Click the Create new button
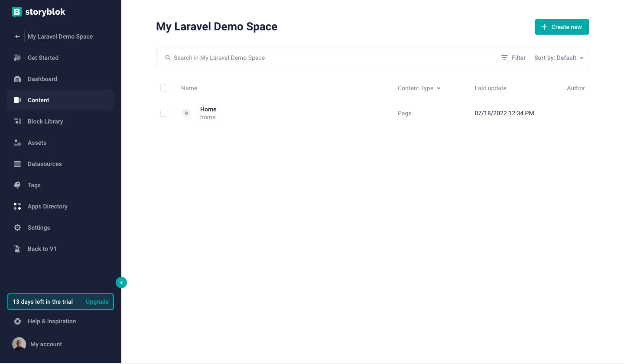624x364 pixels. (562, 27)
